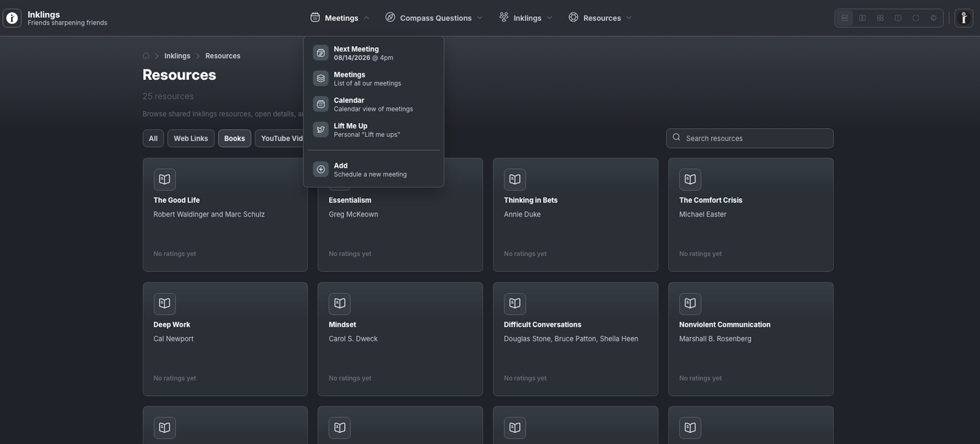Select the two-column layout icon
Screen dimensions: 980x444
(862, 18)
